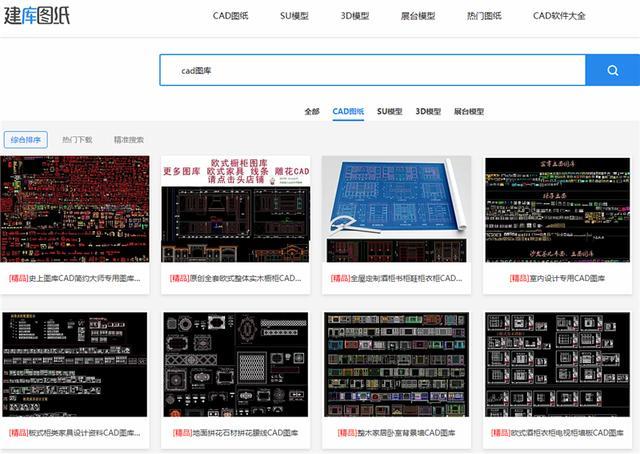Open 3D模型 in top navigation
640x454 pixels.
pos(355,16)
